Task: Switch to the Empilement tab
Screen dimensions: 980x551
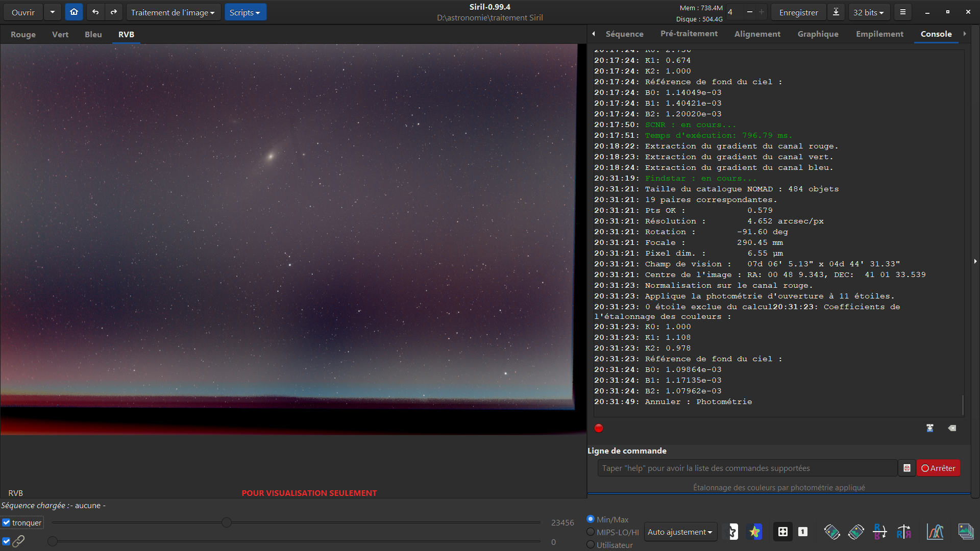Action: 879,34
